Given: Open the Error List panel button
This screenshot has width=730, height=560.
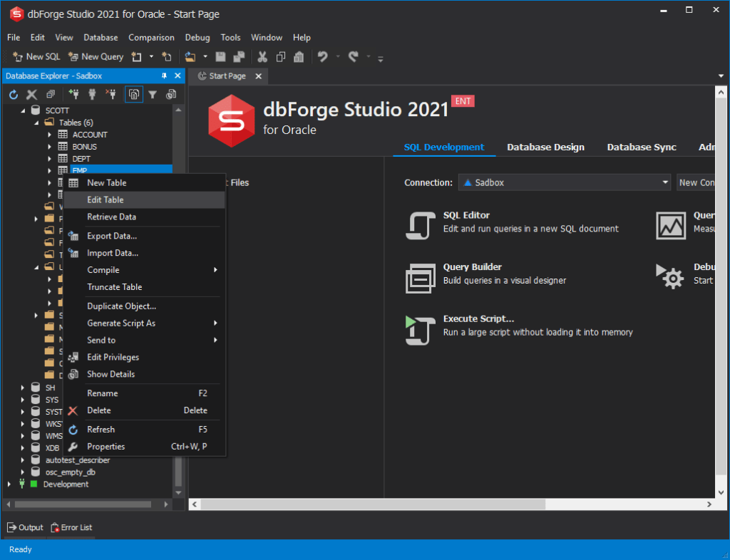Looking at the screenshot, I should [x=71, y=527].
